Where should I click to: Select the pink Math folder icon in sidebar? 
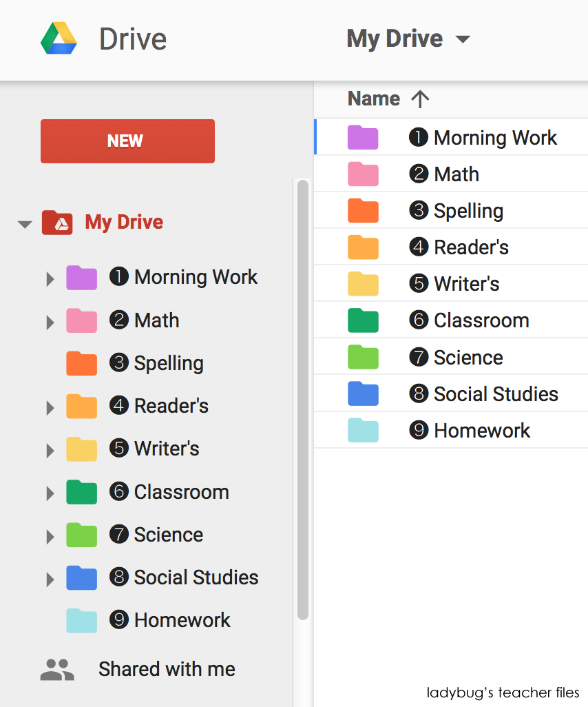[x=82, y=320]
